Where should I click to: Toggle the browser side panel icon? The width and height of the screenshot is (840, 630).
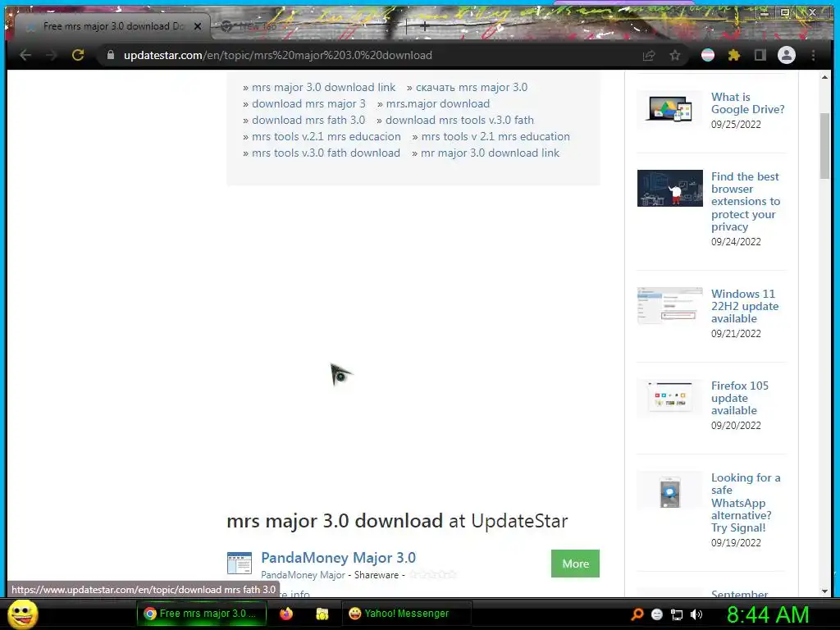point(760,55)
